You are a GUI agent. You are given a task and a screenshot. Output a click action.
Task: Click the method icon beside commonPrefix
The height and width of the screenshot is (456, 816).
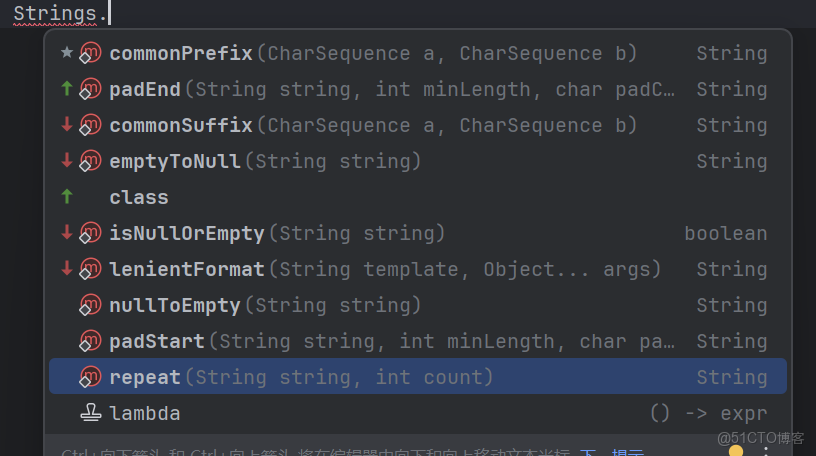90,54
